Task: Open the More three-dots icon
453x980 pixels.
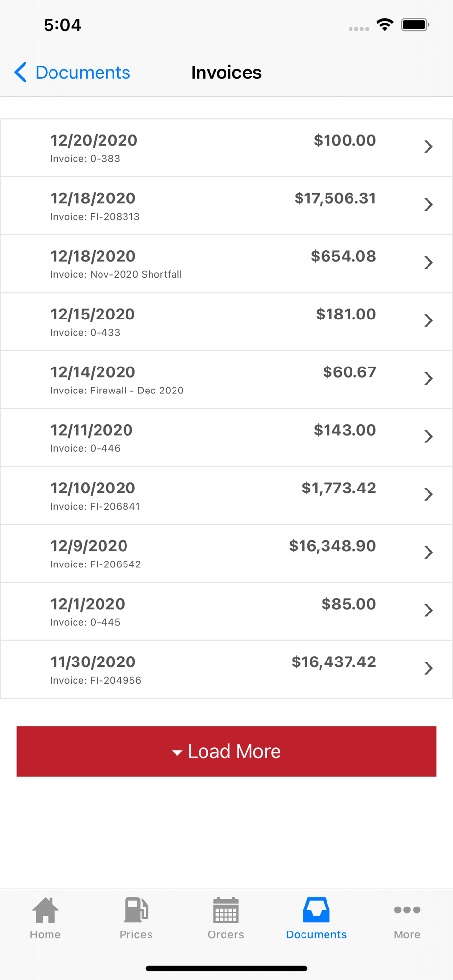Action: pos(407,910)
